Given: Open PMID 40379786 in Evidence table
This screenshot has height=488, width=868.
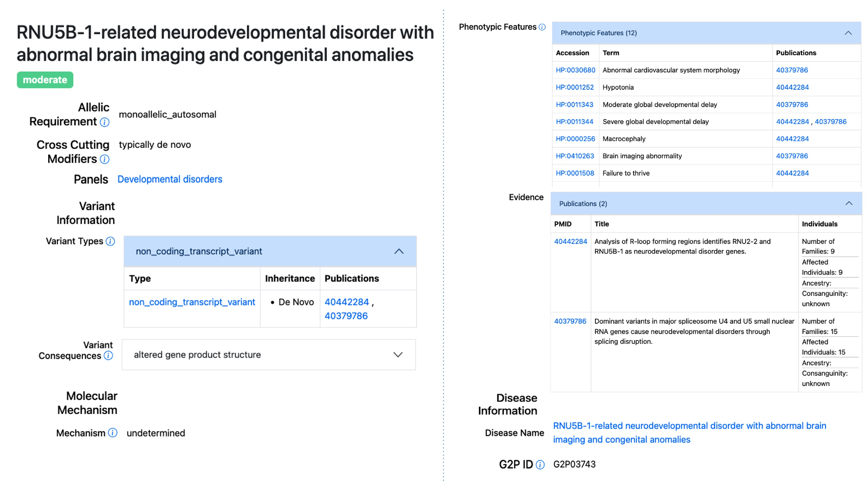Looking at the screenshot, I should [x=570, y=321].
